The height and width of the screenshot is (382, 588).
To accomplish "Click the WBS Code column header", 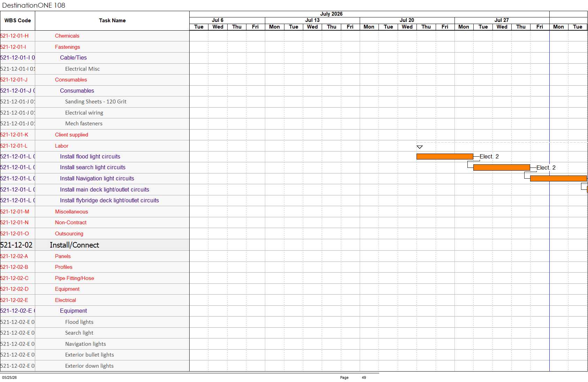I will tap(17, 21).
